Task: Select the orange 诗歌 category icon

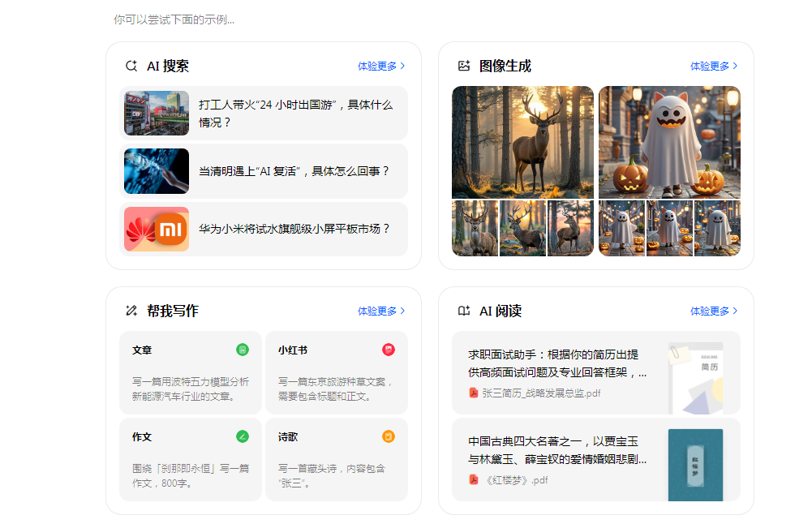Action: pyautogui.click(x=388, y=436)
